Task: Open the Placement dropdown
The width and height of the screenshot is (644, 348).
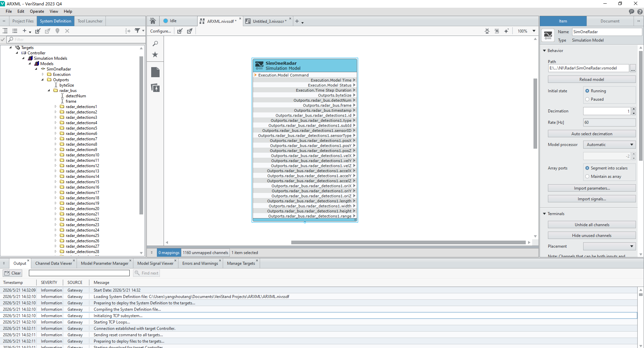Action: point(609,246)
